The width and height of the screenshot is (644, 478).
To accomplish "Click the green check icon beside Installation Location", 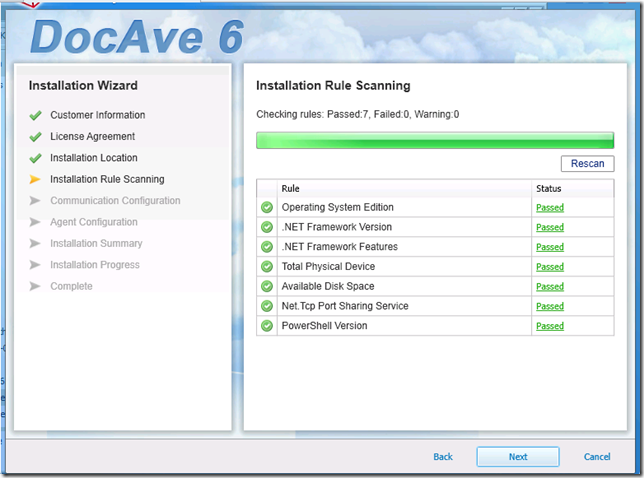I will coord(36,158).
